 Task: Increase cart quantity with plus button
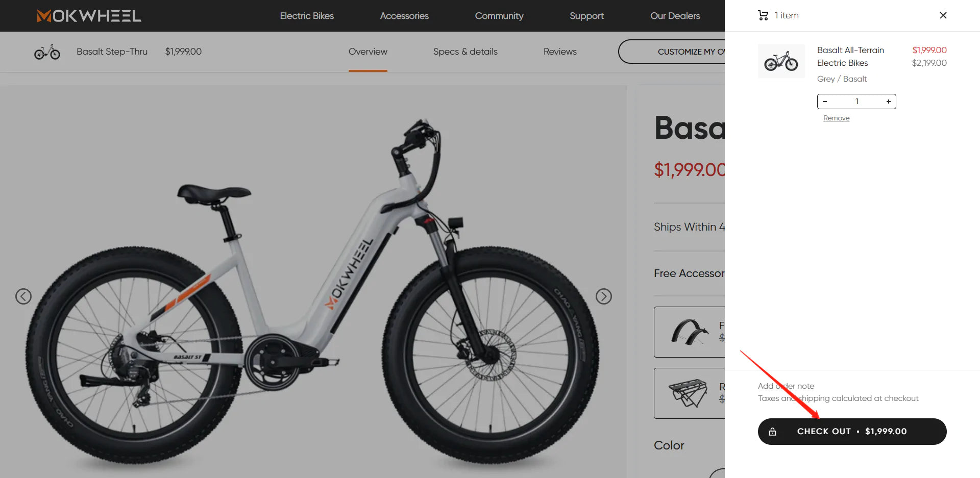[x=889, y=102]
